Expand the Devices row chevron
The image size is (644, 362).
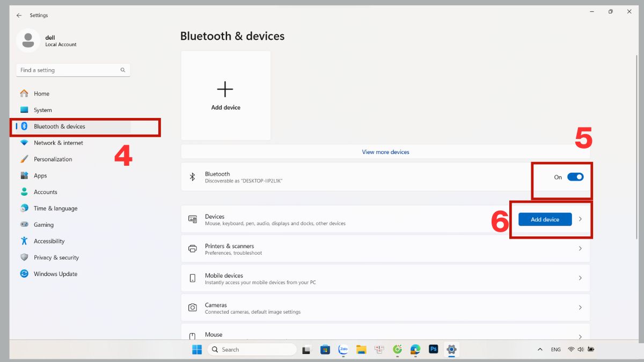(x=580, y=219)
